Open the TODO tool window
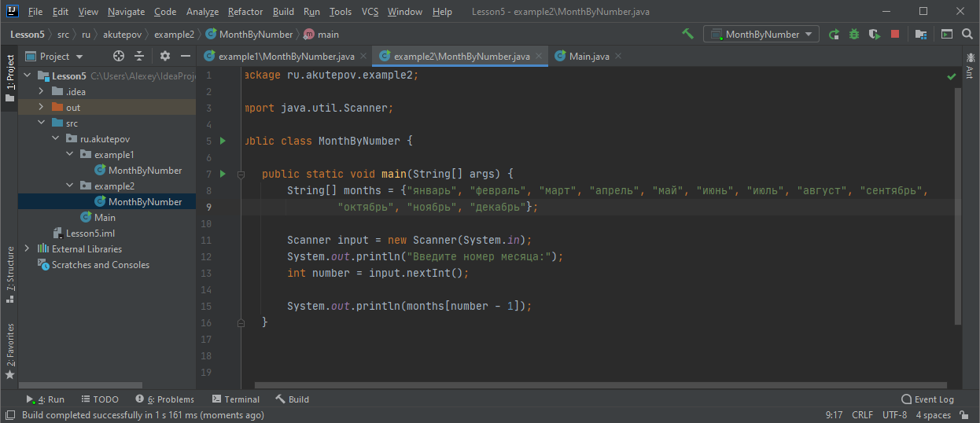980x423 pixels. click(x=99, y=399)
